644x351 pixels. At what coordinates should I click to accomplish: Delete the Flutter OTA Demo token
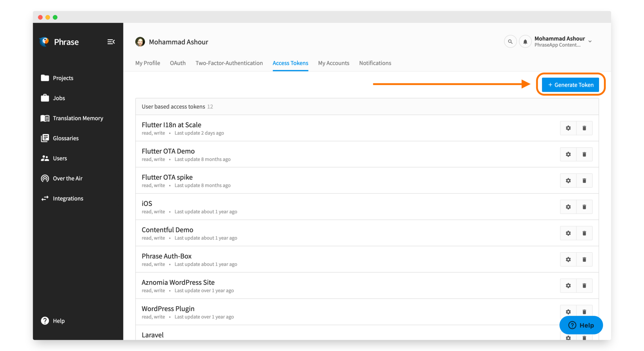[584, 154]
